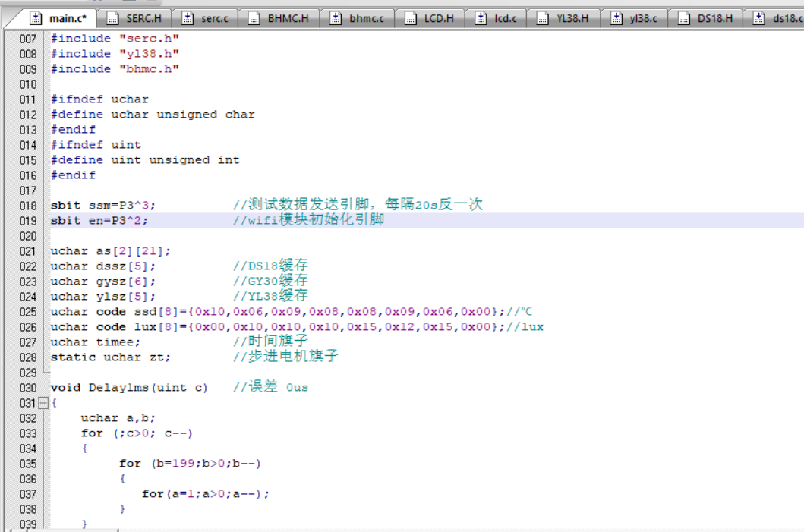The image size is (804, 532).
Task: Click the SERC.H tab document icon
Action: (x=112, y=18)
